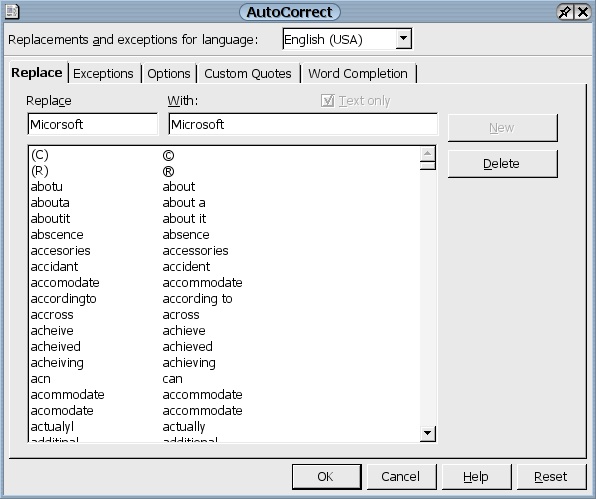The width and height of the screenshot is (596, 499).
Task: Select the accidant replacement row
Action: [x=225, y=266]
